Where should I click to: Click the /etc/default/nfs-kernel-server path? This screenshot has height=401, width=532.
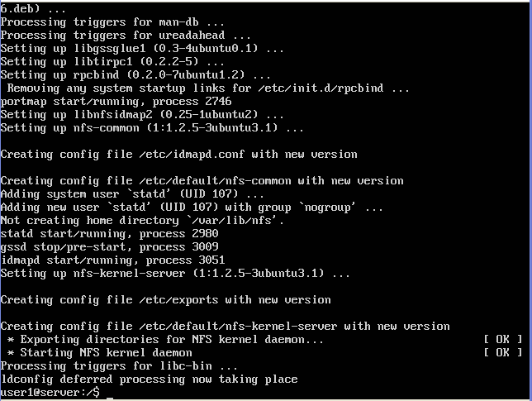(238, 327)
